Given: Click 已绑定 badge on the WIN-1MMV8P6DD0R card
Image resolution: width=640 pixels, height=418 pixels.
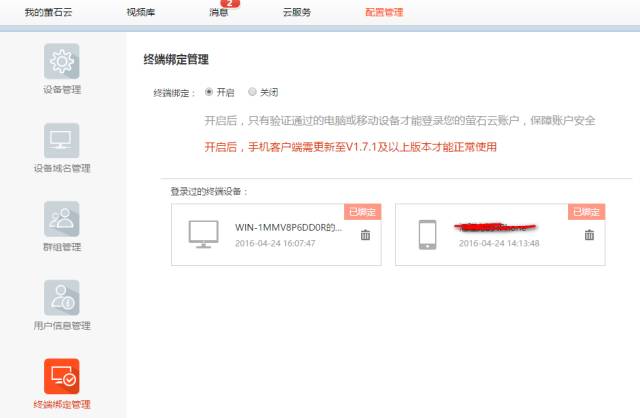Looking at the screenshot, I should (363, 212).
